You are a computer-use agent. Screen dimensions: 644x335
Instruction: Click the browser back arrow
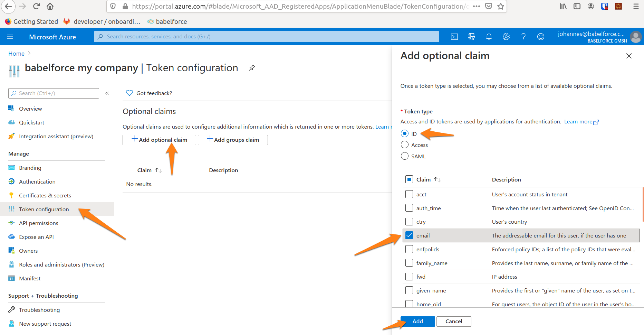8,6
